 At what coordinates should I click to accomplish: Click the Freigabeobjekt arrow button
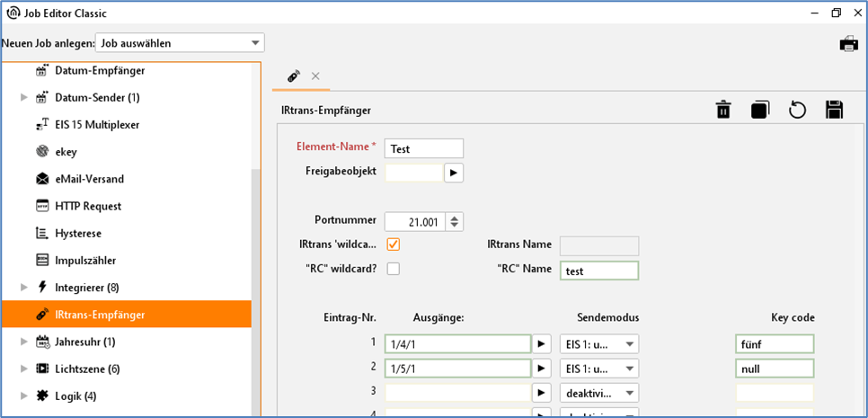click(453, 172)
